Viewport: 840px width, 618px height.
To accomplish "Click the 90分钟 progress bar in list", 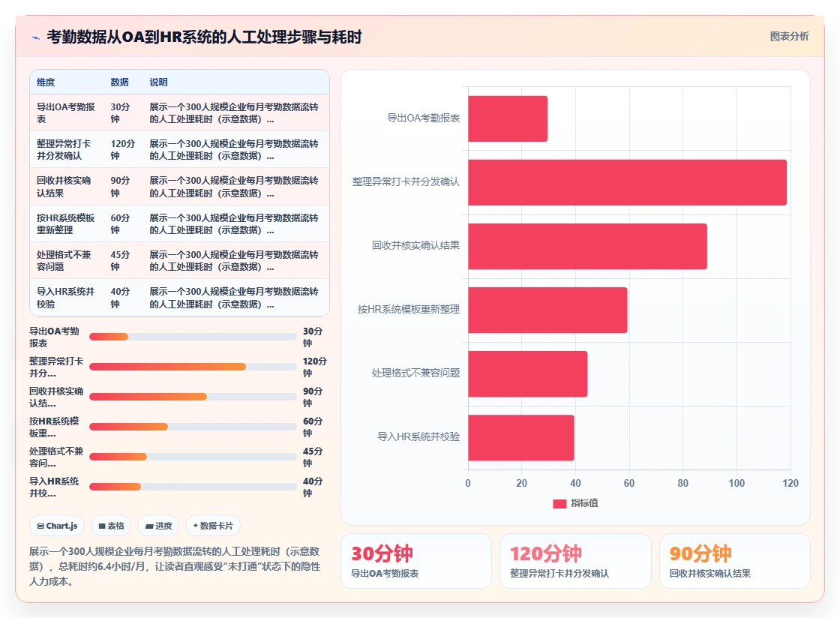I will coord(193,397).
